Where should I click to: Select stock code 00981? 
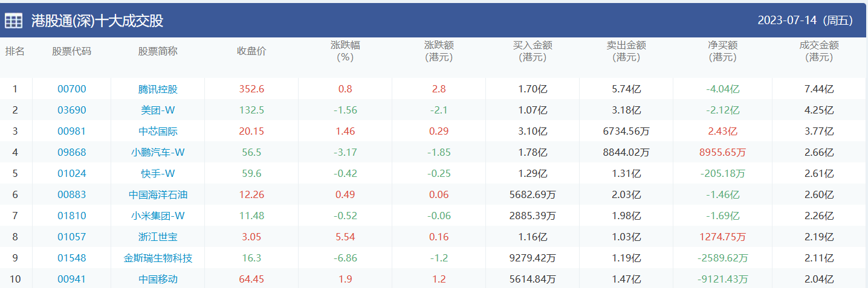[x=72, y=132]
